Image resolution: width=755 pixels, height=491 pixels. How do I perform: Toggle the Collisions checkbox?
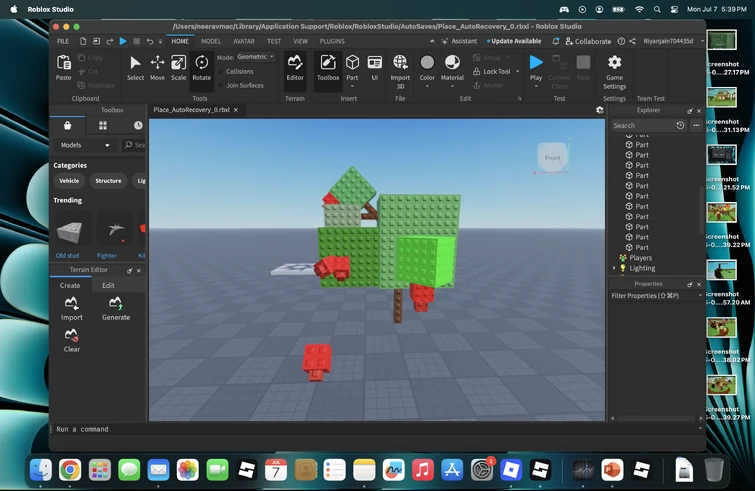click(x=222, y=72)
